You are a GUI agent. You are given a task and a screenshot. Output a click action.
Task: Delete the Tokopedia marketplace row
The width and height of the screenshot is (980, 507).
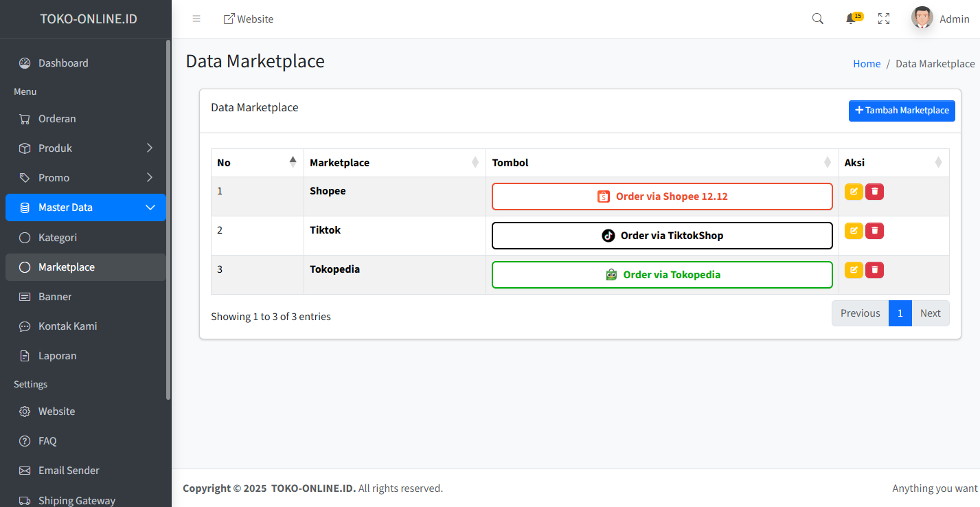(x=874, y=270)
